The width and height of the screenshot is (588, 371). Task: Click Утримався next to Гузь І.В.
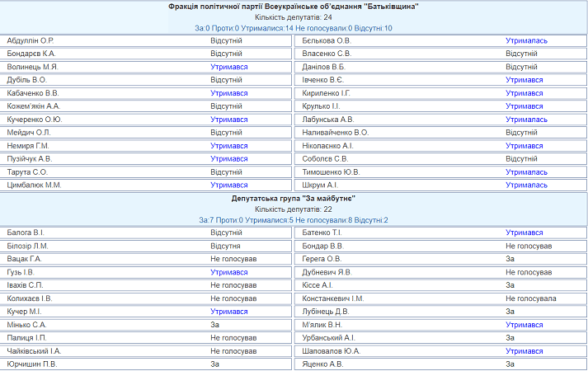tap(228, 272)
